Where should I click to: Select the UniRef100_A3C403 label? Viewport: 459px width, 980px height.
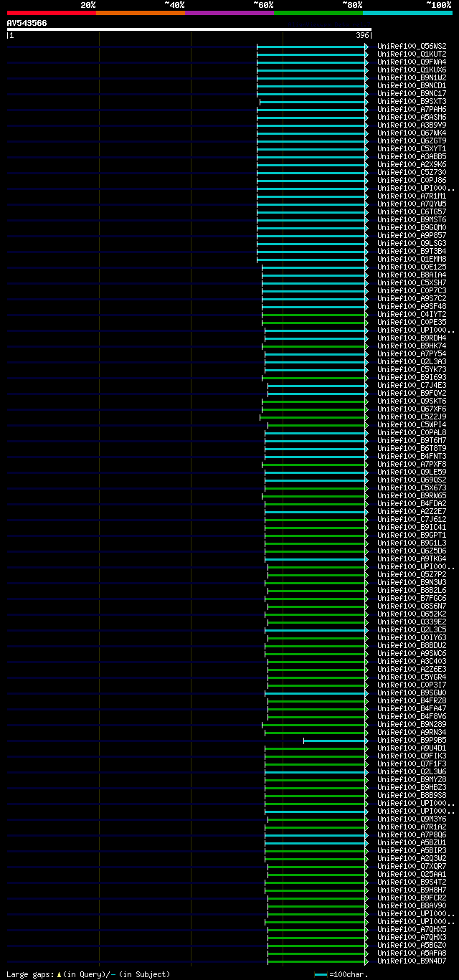(412, 661)
